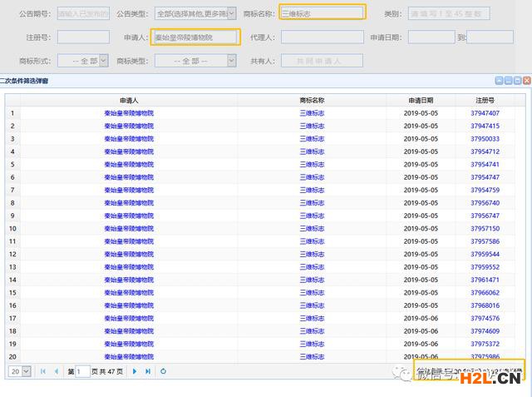The width and height of the screenshot is (532, 397).
Task: Click the 申请人 input field
Action: [195, 37]
